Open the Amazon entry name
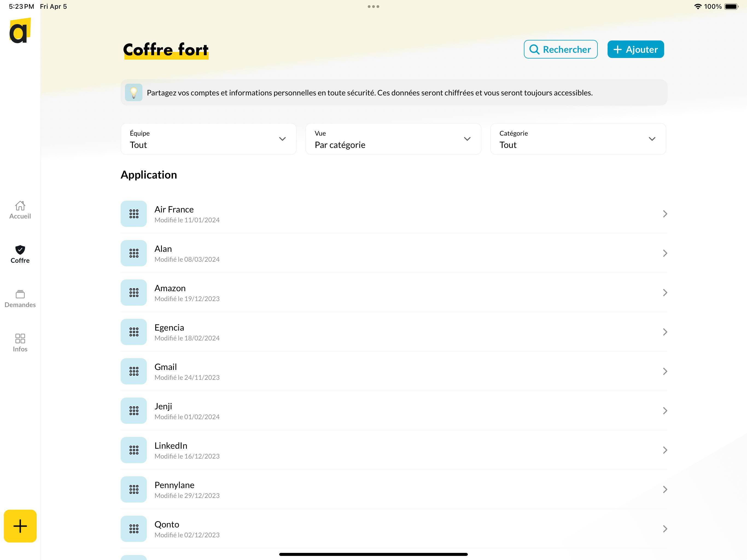This screenshot has height=560, width=747. [x=170, y=288]
